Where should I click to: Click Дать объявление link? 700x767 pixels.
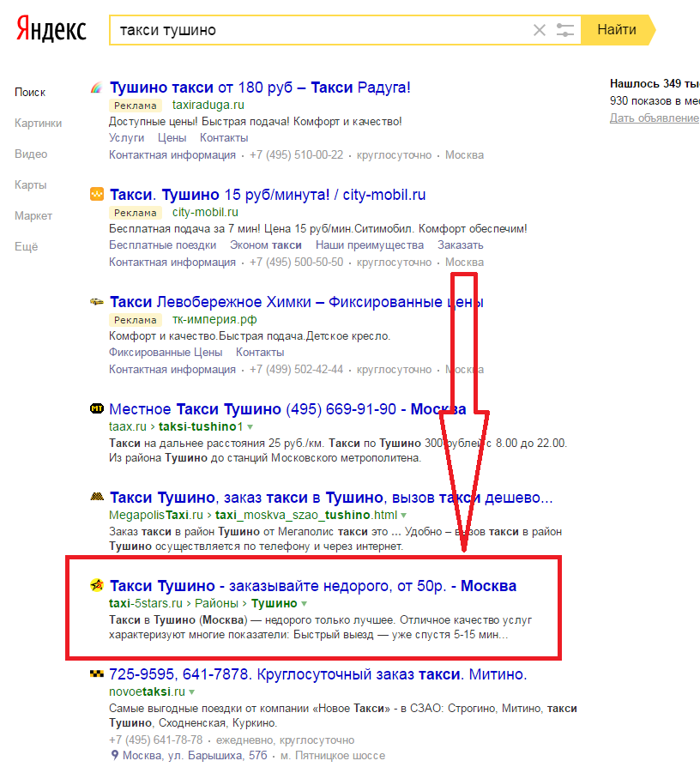click(x=654, y=118)
